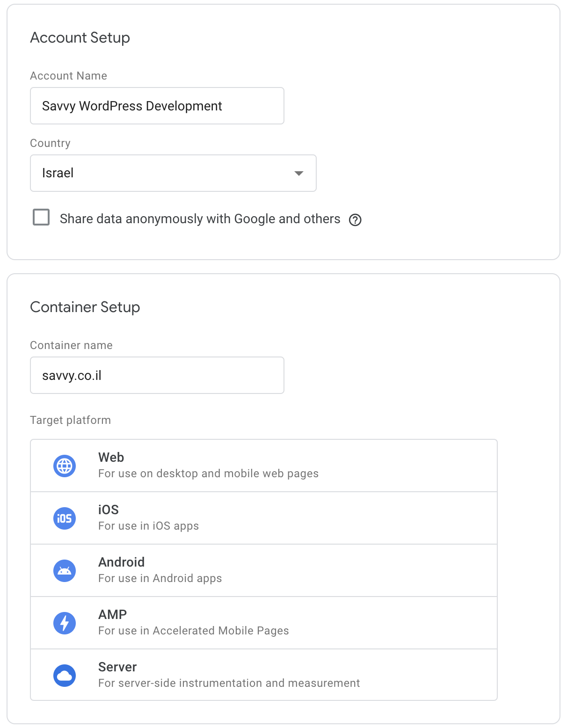567x728 pixels.
Task: Click the AMP lightning bolt icon
Action: (x=65, y=623)
